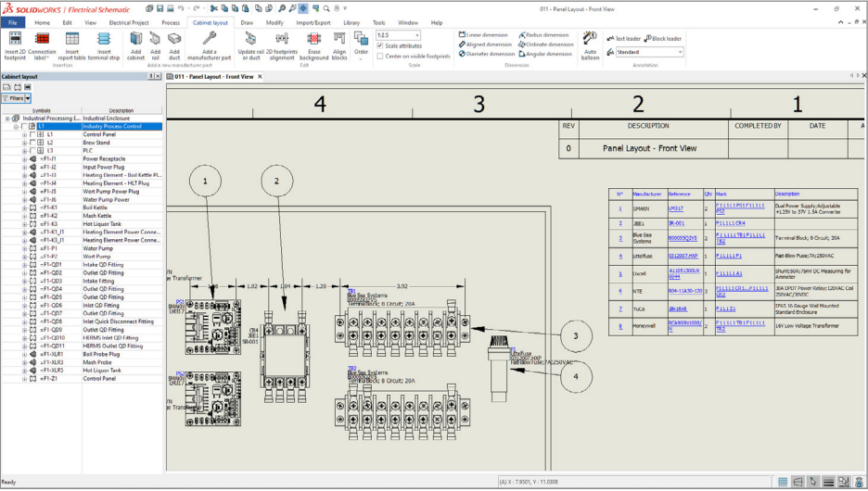The image size is (868, 491).
Task: Click the Block leader tool
Action: pyautogui.click(x=663, y=39)
